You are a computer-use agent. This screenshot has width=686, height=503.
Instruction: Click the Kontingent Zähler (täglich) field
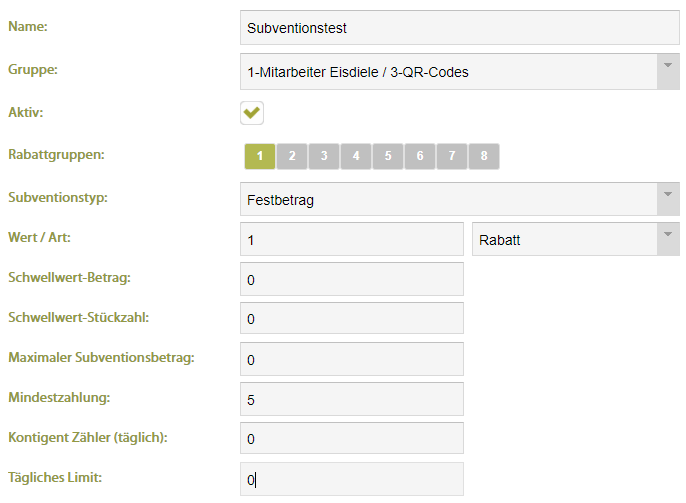point(352,438)
